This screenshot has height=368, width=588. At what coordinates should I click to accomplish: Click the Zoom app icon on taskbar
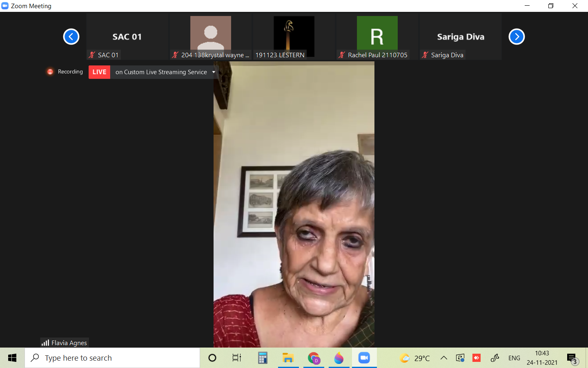pos(364,358)
